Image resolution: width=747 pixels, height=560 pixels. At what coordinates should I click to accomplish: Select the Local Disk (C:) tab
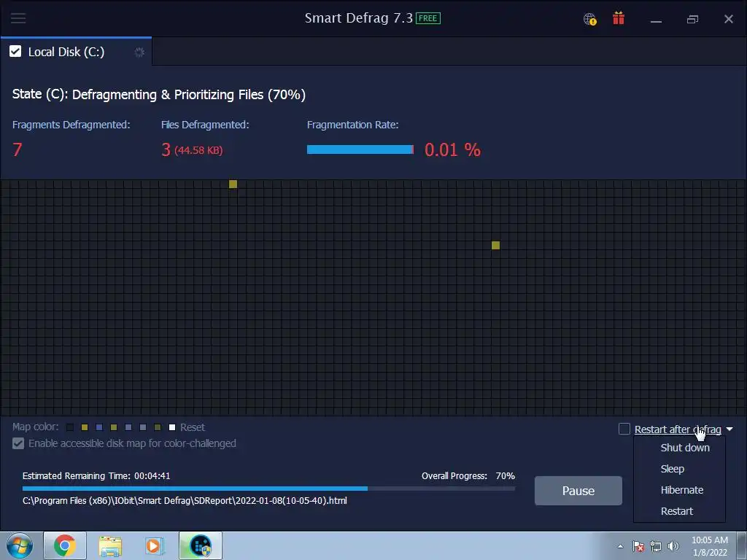[76, 52]
